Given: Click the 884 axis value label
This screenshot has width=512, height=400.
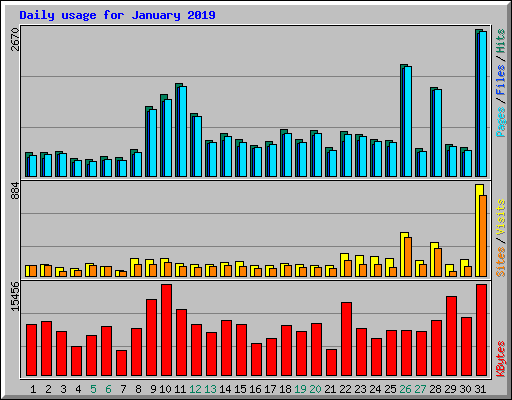Looking at the screenshot, I should tap(15, 191).
